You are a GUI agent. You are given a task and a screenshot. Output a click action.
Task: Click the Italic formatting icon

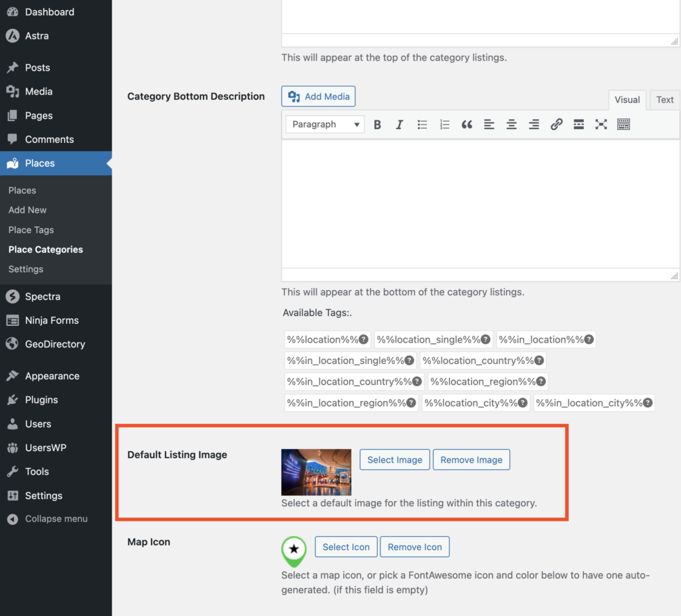[x=400, y=124]
